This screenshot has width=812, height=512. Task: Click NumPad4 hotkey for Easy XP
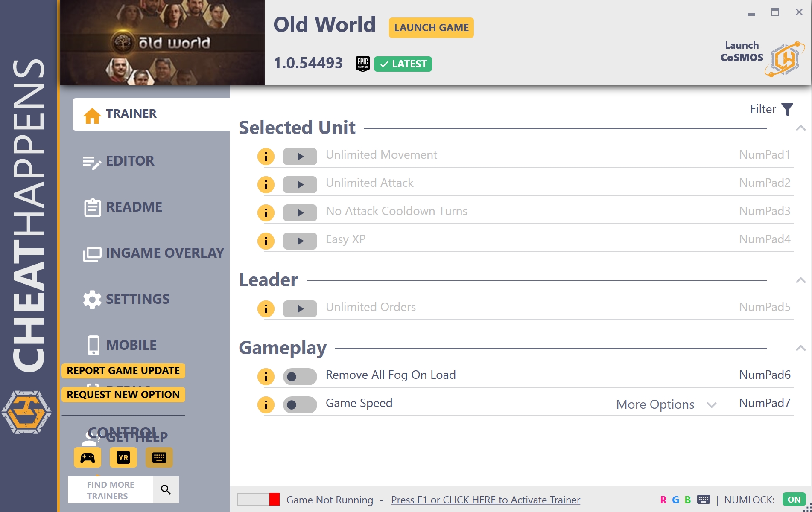pos(765,239)
